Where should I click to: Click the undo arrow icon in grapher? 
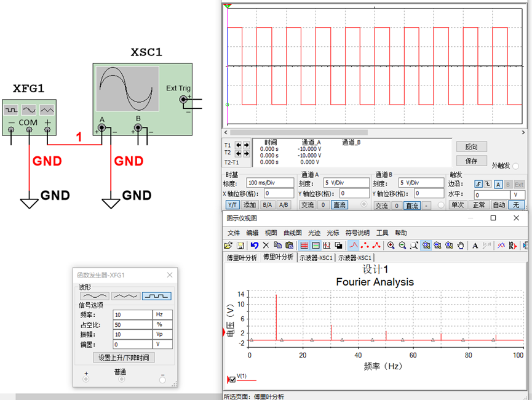[254, 245]
